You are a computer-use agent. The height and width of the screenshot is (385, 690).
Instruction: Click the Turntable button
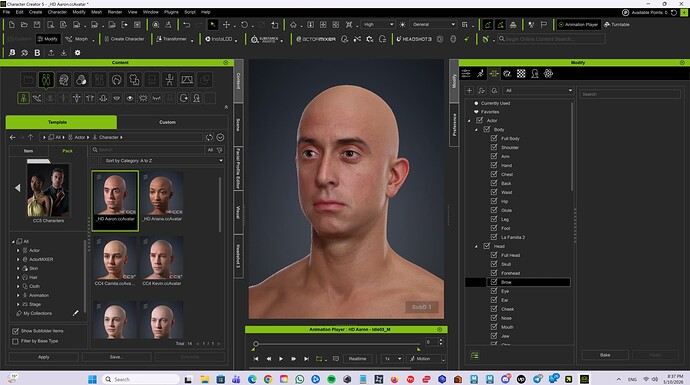tap(617, 25)
